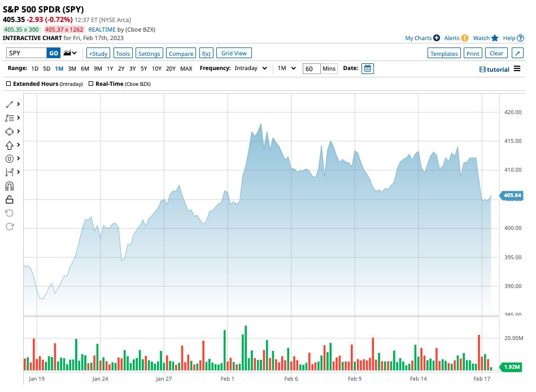Screen dimensions: 536x392
Task: Open the tutorial video link
Action: point(494,69)
